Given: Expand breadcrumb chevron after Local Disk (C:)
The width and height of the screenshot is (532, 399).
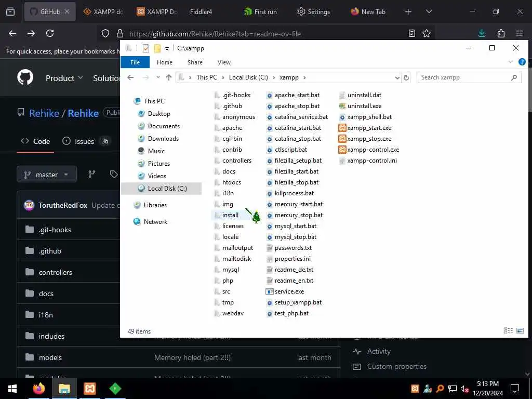Looking at the screenshot, I should (x=273, y=78).
